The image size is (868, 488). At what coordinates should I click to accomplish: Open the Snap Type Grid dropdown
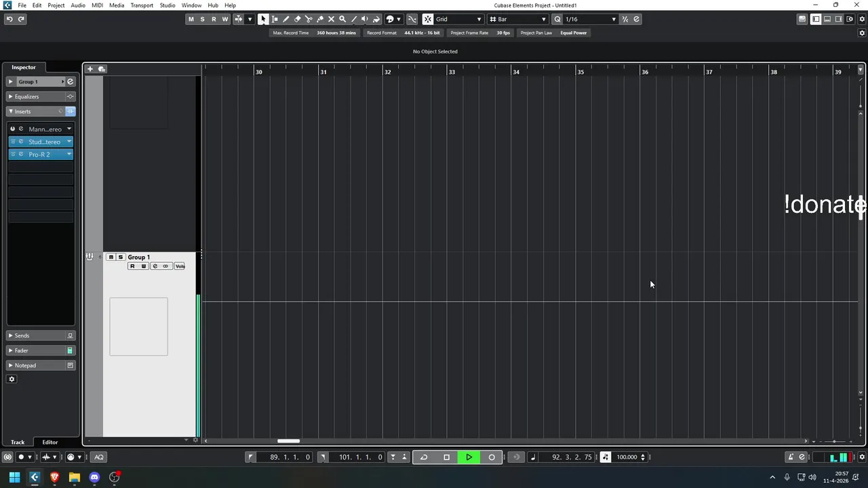(459, 19)
